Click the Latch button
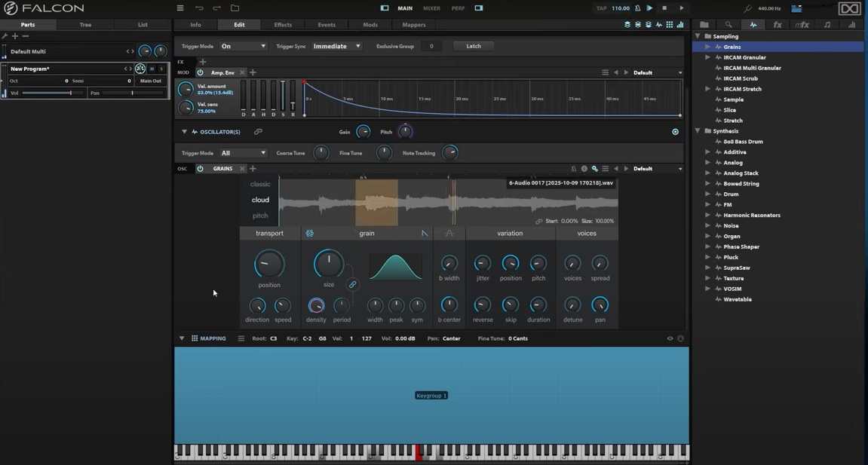This screenshot has width=868, height=465. (x=474, y=46)
